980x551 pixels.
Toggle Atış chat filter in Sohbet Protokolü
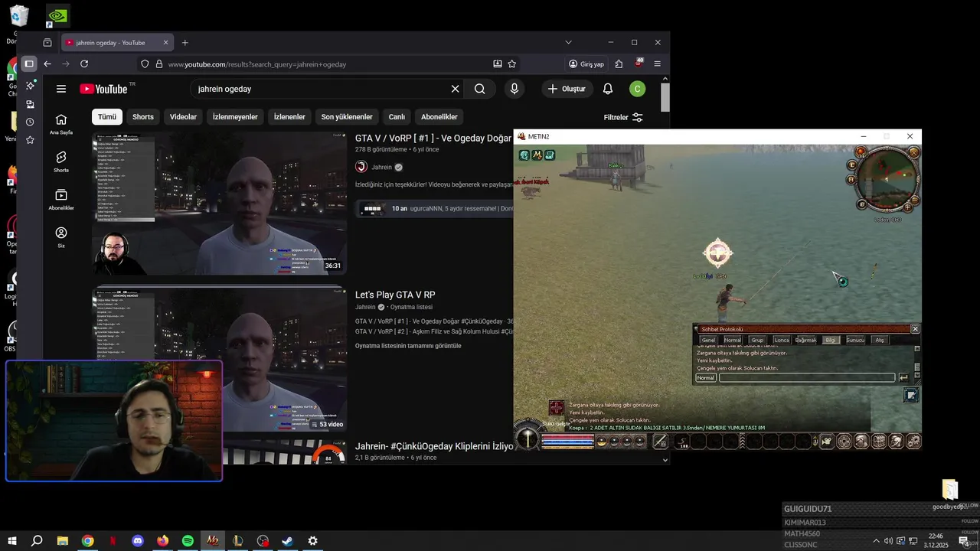point(879,340)
